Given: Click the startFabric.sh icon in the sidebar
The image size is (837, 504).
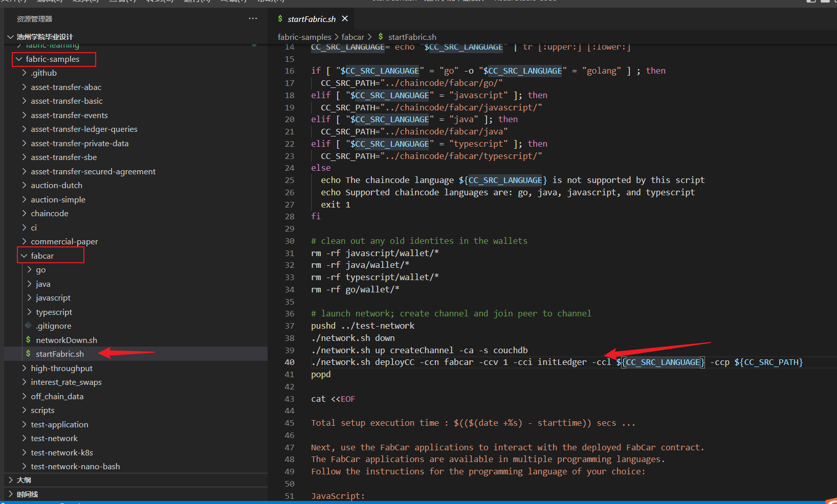Looking at the screenshot, I should [28, 353].
